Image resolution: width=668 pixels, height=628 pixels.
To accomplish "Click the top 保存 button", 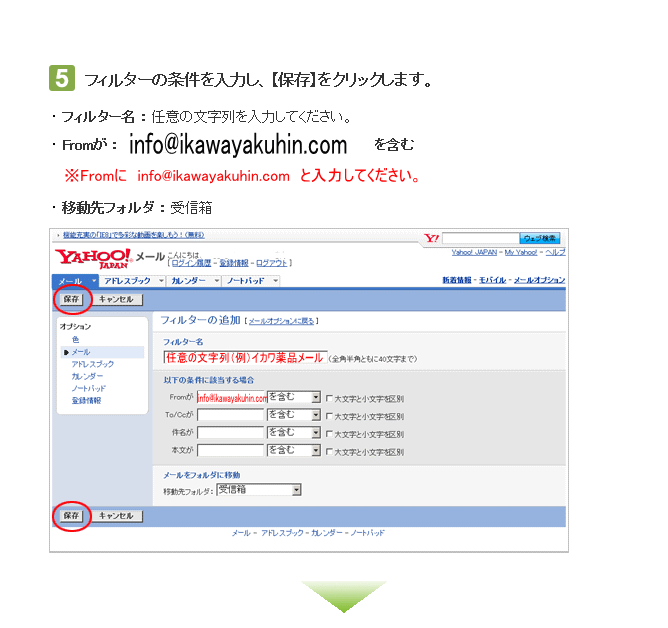I will [71, 299].
